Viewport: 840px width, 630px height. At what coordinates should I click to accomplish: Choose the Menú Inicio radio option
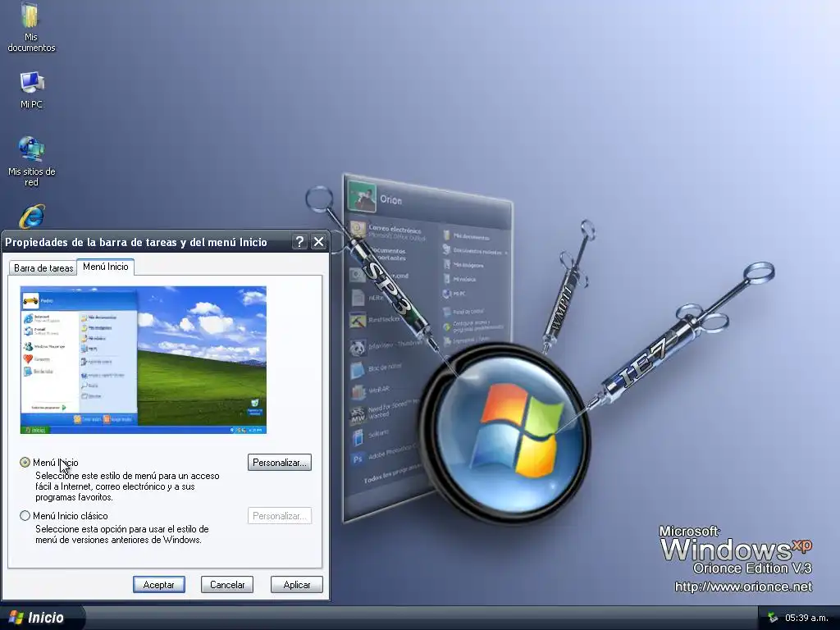point(25,463)
